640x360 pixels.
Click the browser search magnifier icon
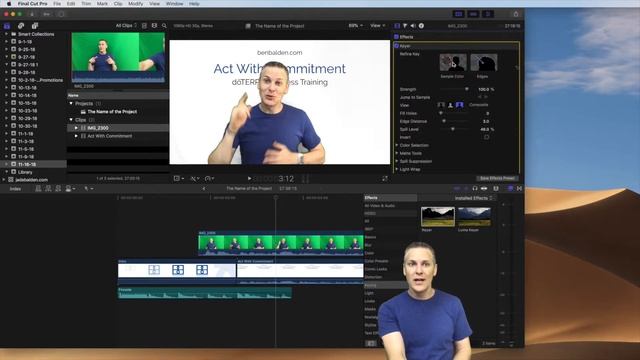coord(164,26)
